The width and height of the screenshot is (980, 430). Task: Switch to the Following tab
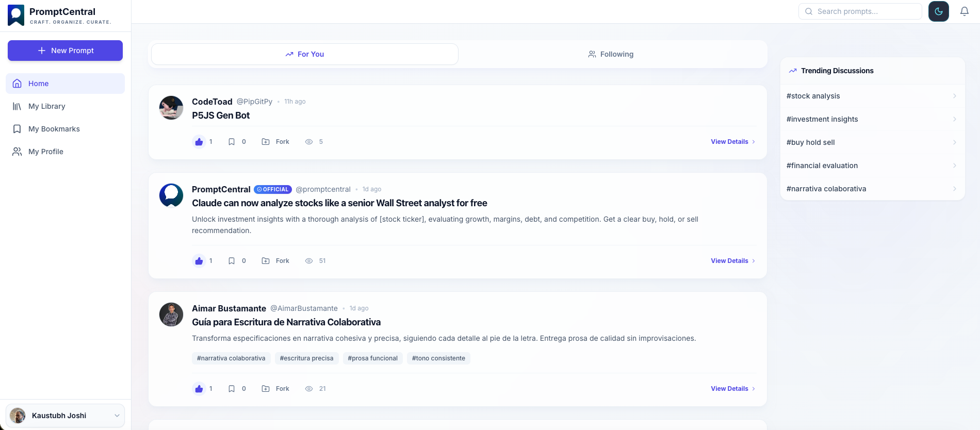(611, 54)
